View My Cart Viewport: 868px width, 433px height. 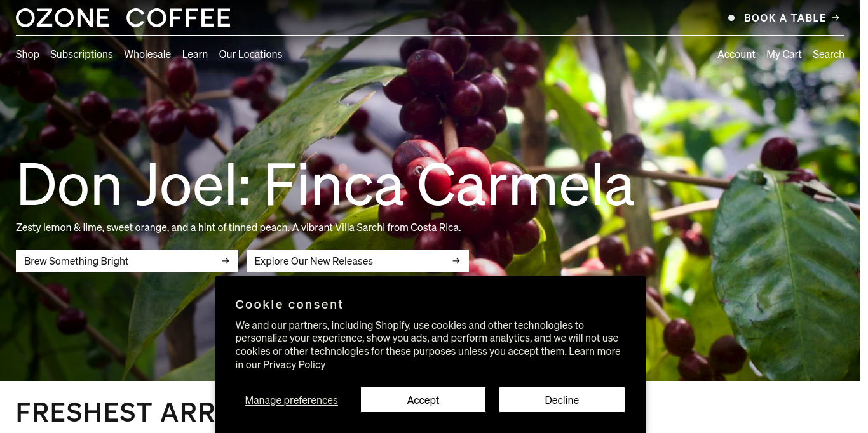coord(784,54)
